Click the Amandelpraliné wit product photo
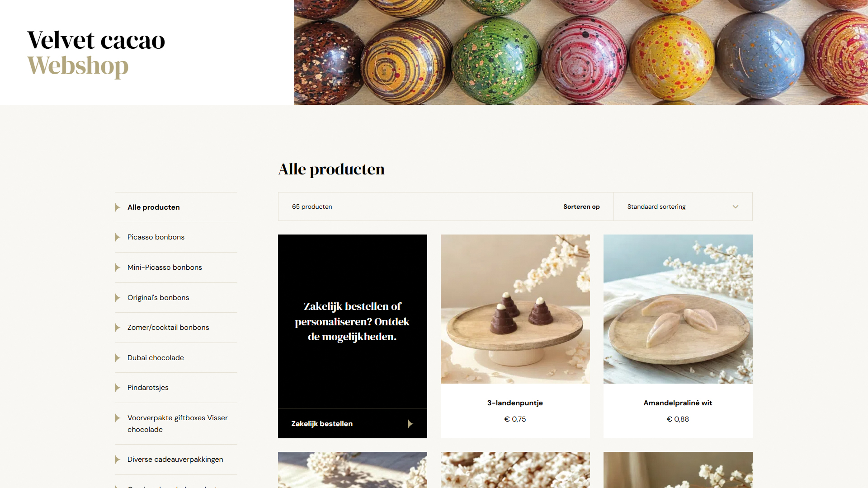This screenshot has width=868, height=488. point(678,309)
